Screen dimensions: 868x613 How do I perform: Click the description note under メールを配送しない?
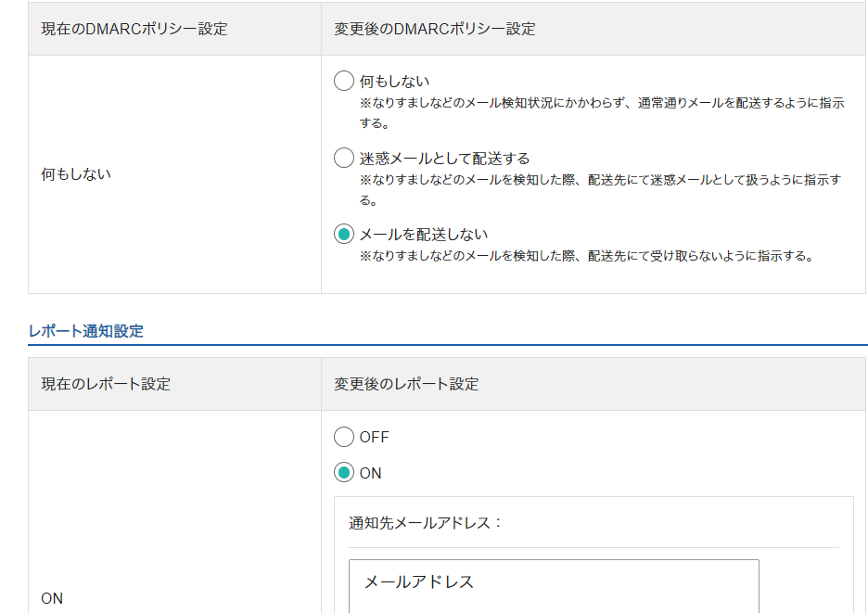click(586, 256)
